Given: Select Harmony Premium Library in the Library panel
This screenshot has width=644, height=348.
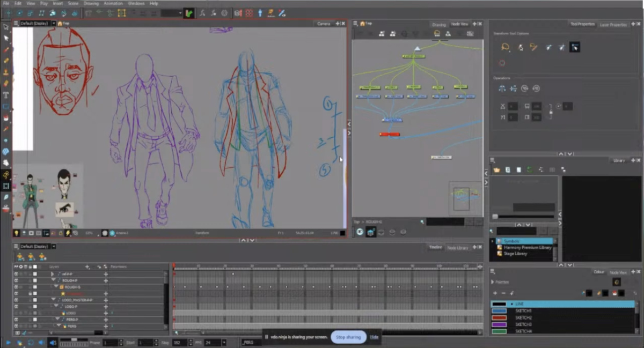Looking at the screenshot, I should click(x=528, y=247).
